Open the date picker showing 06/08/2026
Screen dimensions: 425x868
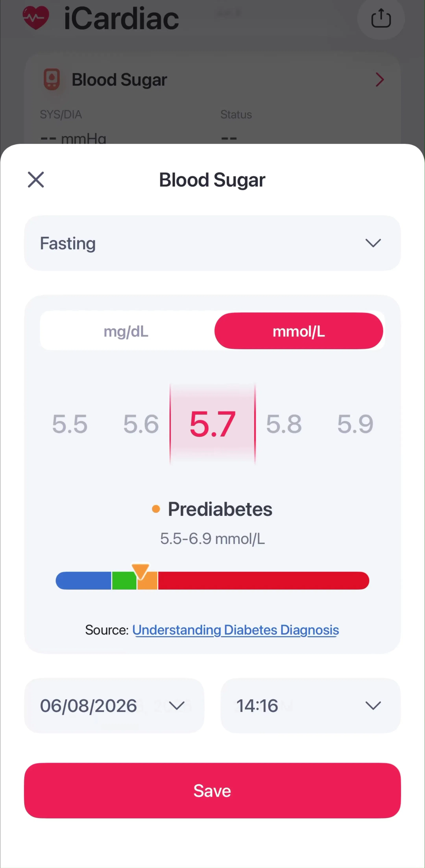click(114, 705)
